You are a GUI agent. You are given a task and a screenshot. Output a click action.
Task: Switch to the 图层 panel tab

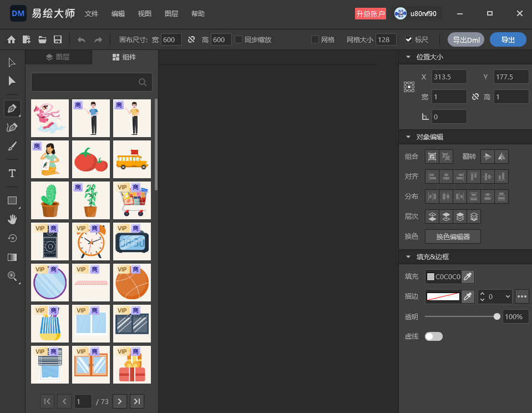click(58, 57)
